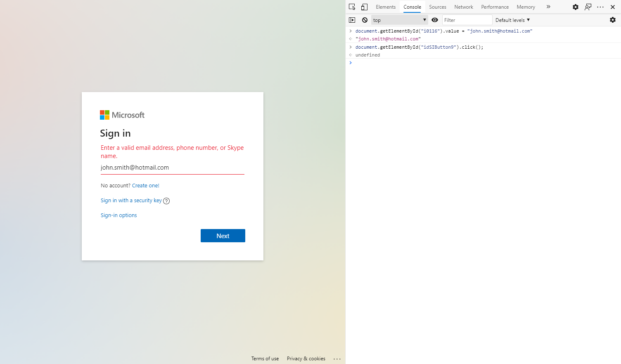The width and height of the screenshot is (621, 364).
Task: Clear the console with the block icon
Action: click(364, 20)
